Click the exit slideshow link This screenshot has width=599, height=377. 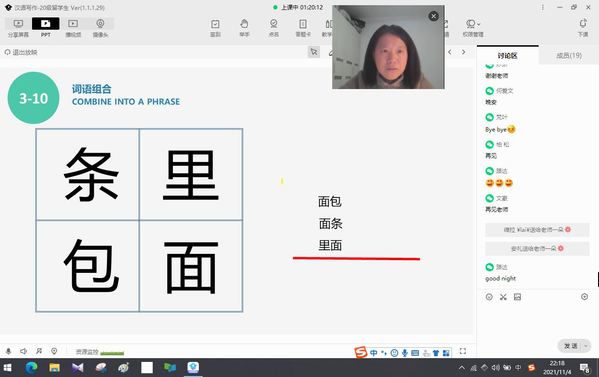click(21, 52)
